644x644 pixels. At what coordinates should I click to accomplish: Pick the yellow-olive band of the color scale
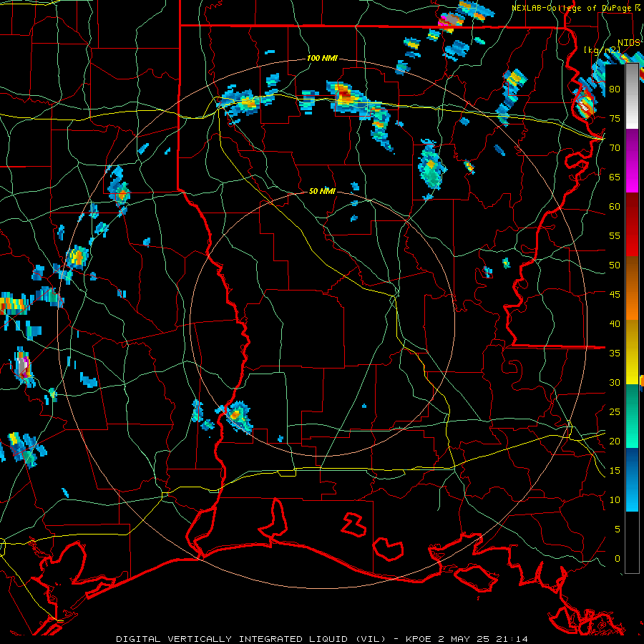(632, 352)
